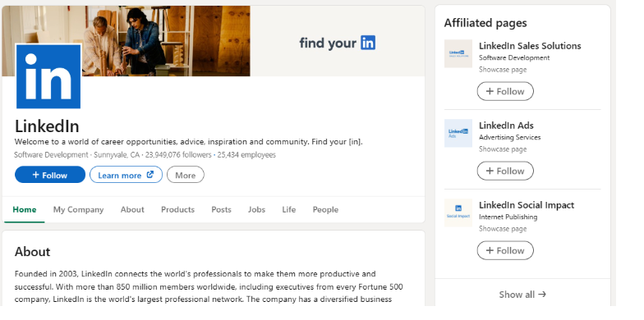Click 'Advertising Services' under LinkedIn Ads
Viewport: 644px width, 320px height.
[509, 138]
